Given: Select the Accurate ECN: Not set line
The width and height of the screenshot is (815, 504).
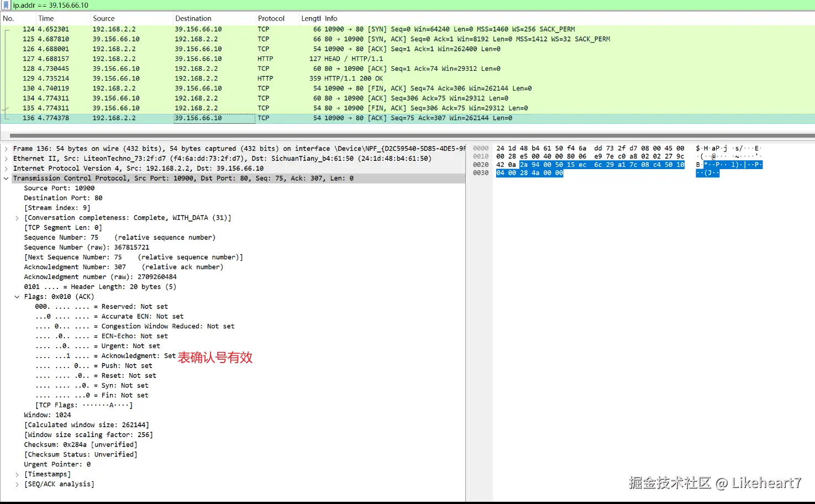Looking at the screenshot, I should pyautogui.click(x=109, y=317).
